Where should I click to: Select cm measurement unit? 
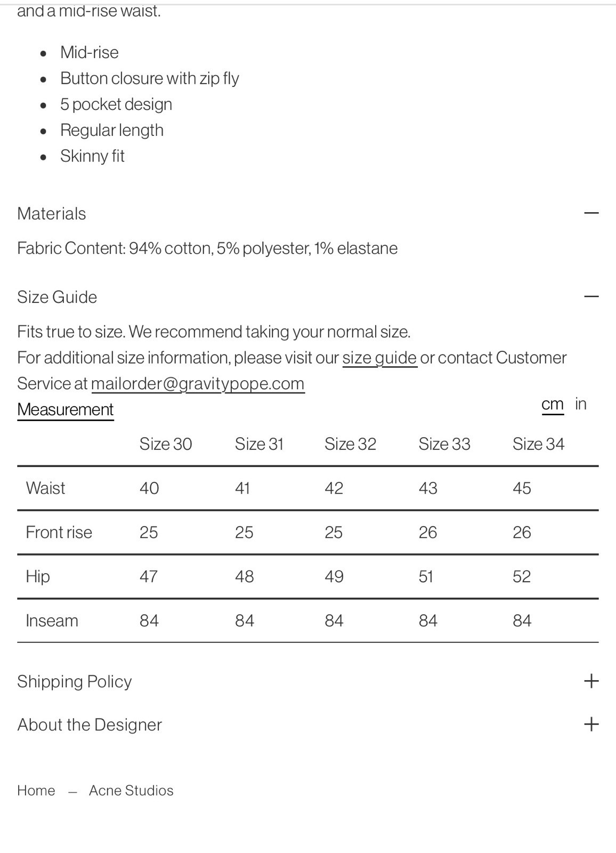(552, 404)
